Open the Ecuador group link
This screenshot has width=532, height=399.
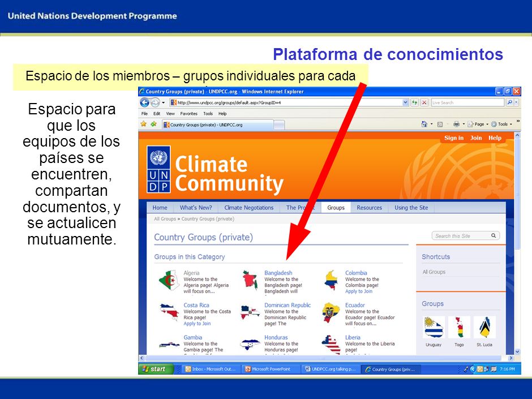point(355,305)
